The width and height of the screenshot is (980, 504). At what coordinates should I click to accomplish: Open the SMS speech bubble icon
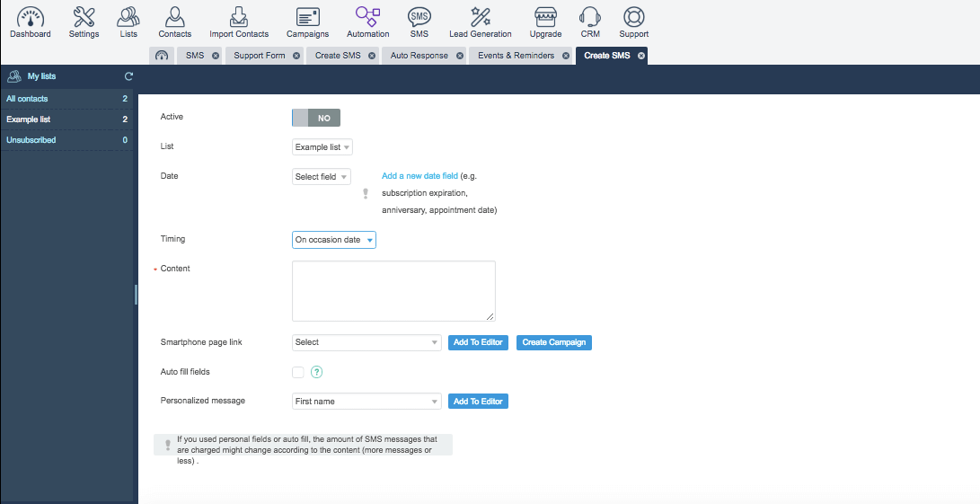coord(419,17)
